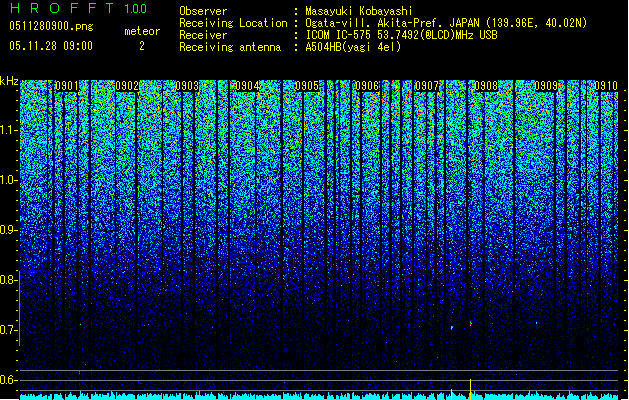Screen dimensions: 629x400
Task: Click the 1.1 kHz axis label
Action: click(x=9, y=130)
